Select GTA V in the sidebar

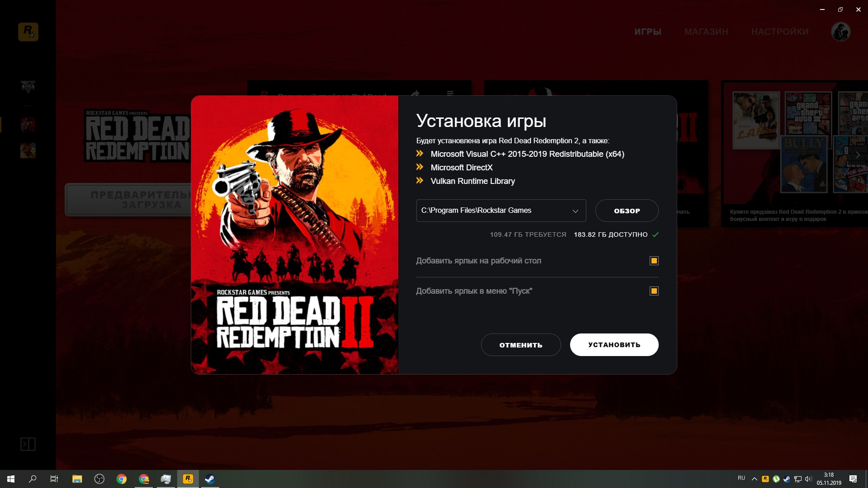coord(28,86)
